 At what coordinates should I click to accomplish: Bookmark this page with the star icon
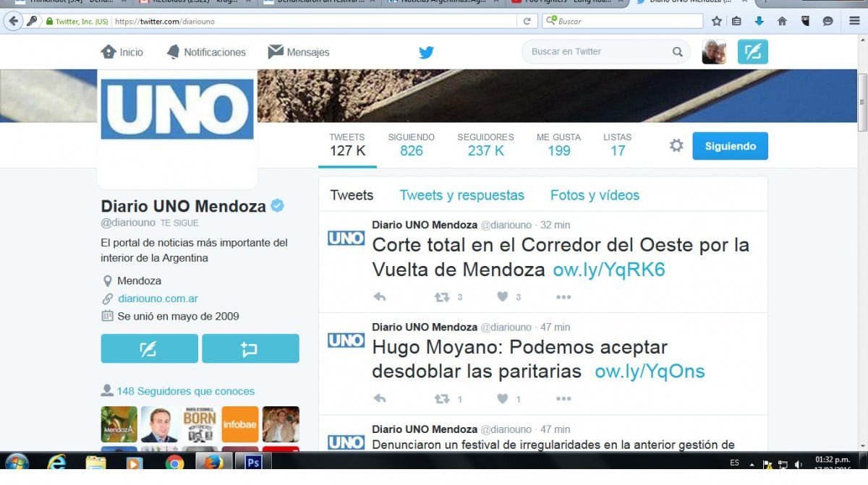pyautogui.click(x=716, y=21)
